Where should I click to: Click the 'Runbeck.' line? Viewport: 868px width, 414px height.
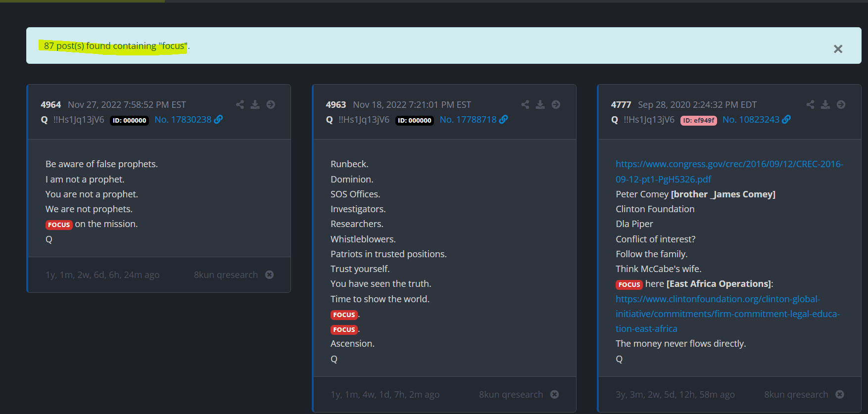349,164
